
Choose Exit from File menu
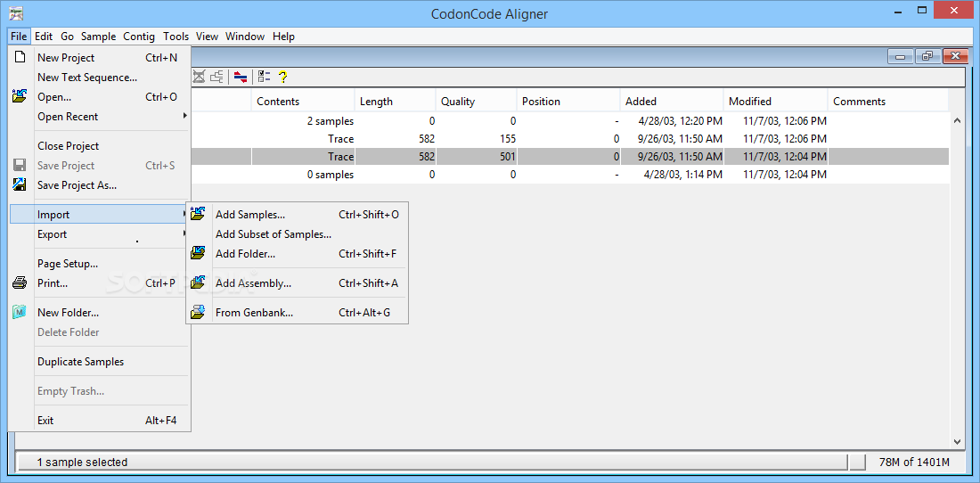(99, 421)
